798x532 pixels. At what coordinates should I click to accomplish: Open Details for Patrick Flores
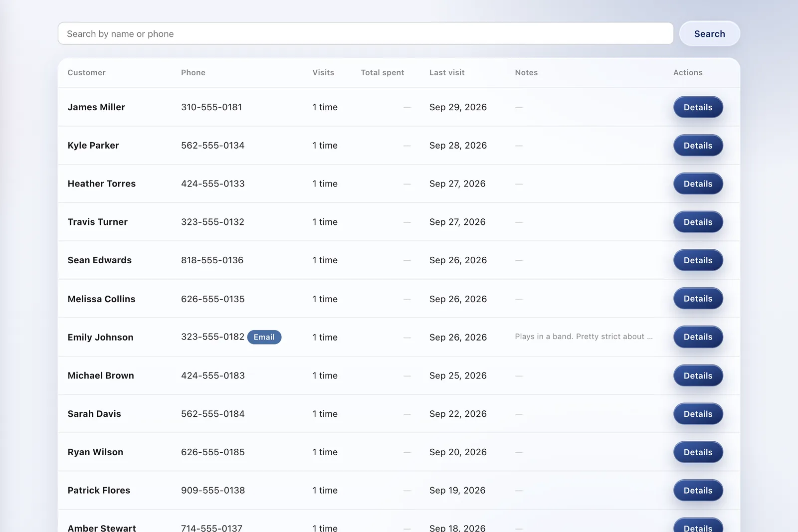coord(698,491)
